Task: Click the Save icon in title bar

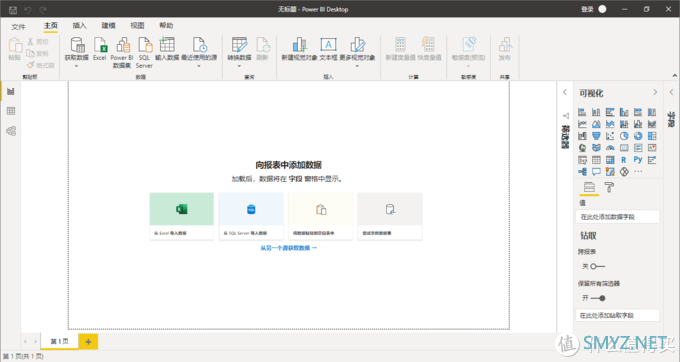Action: pyautogui.click(x=13, y=10)
